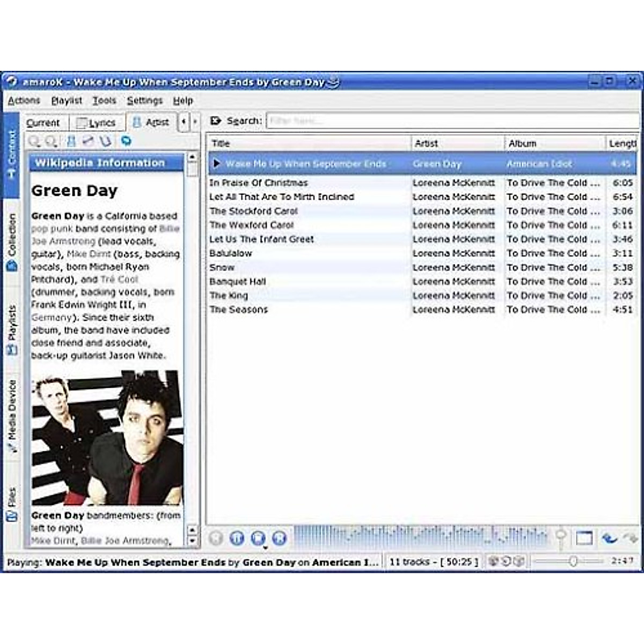Open the Settings menu
Screen dimensions: 644x644
(x=144, y=100)
